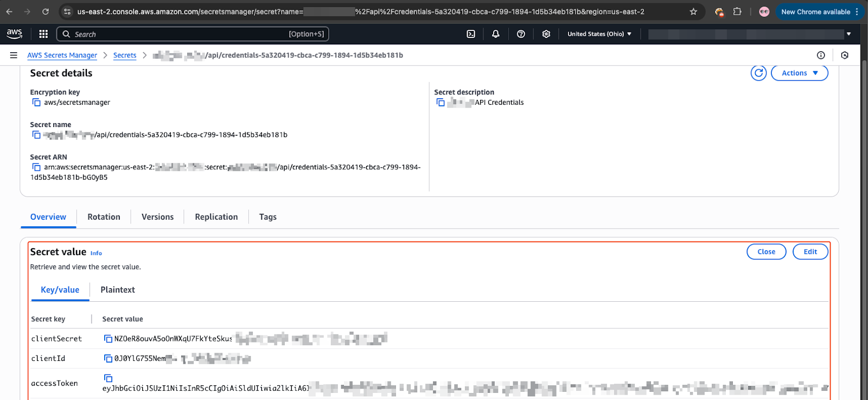Expand the account menu dropdown
868x400 pixels.
[x=848, y=34]
